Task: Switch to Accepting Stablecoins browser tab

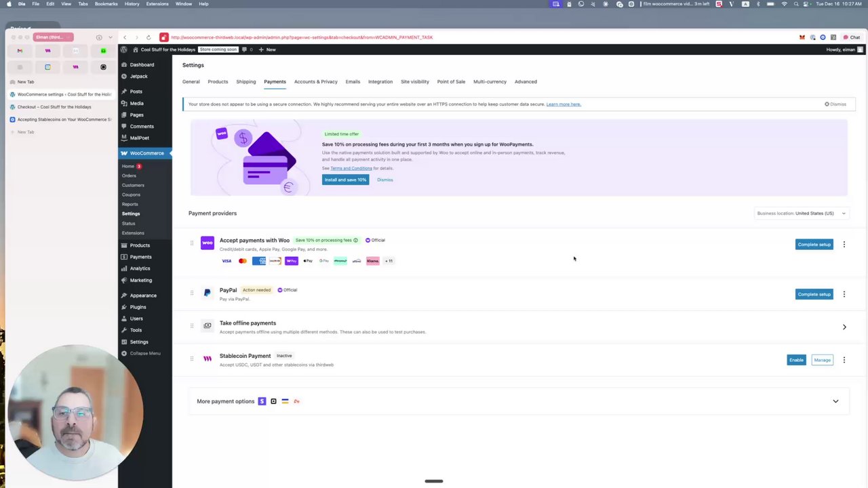Action: [x=60, y=119]
